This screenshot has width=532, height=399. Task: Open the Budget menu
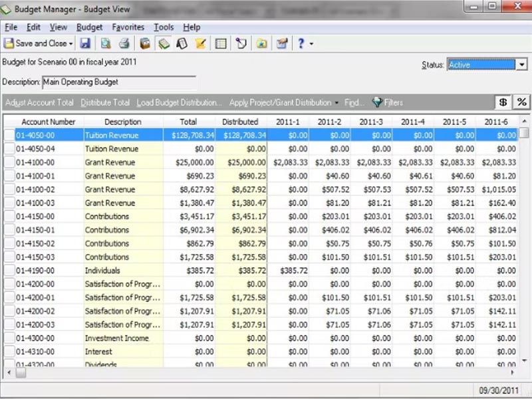(x=90, y=27)
